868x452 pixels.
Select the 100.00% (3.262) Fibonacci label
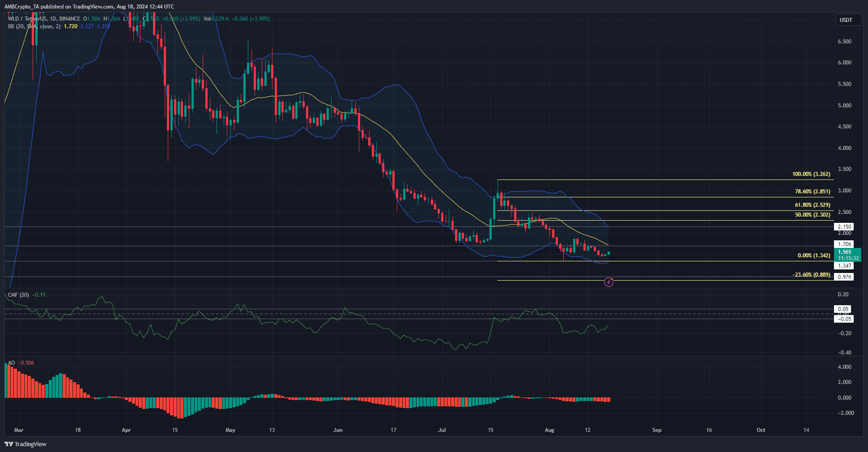click(811, 174)
